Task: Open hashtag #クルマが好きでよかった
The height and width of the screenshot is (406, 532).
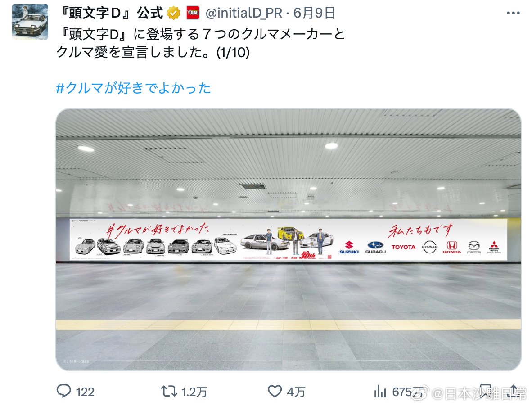Action: click(x=133, y=88)
